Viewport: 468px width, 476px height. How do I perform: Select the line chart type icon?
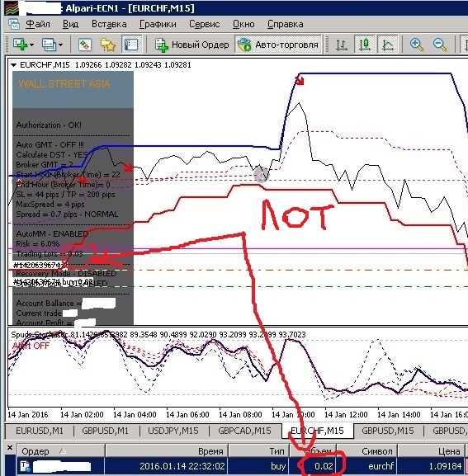click(x=388, y=45)
